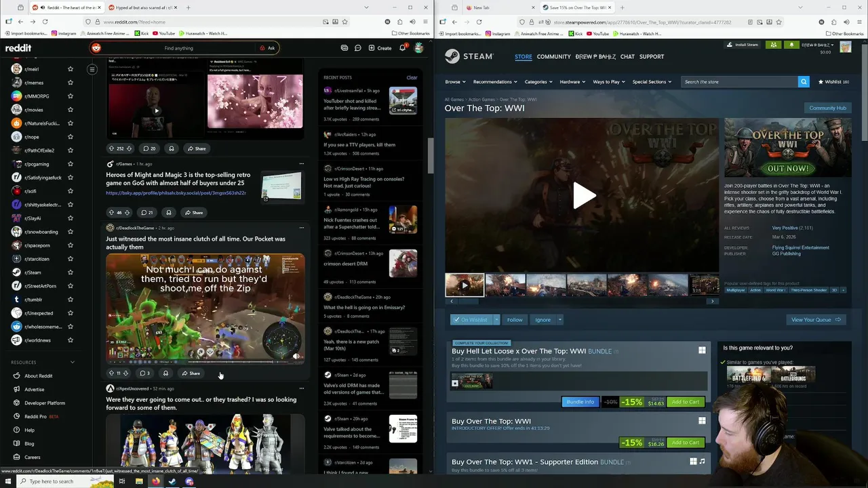Upvote the insane clutch Deadlock post

(111, 373)
